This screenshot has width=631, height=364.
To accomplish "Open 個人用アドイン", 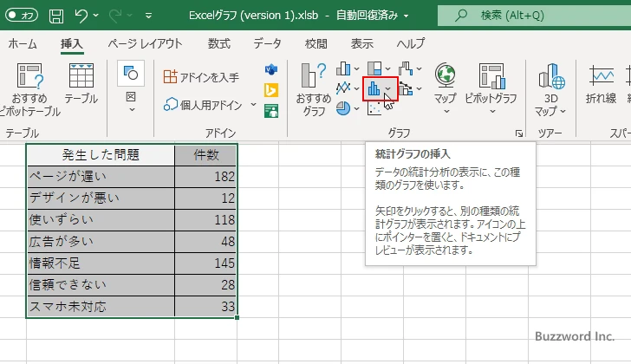I will (x=203, y=105).
